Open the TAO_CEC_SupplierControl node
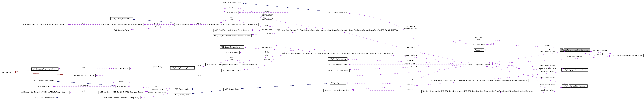644x101 pixels. (338, 65)
